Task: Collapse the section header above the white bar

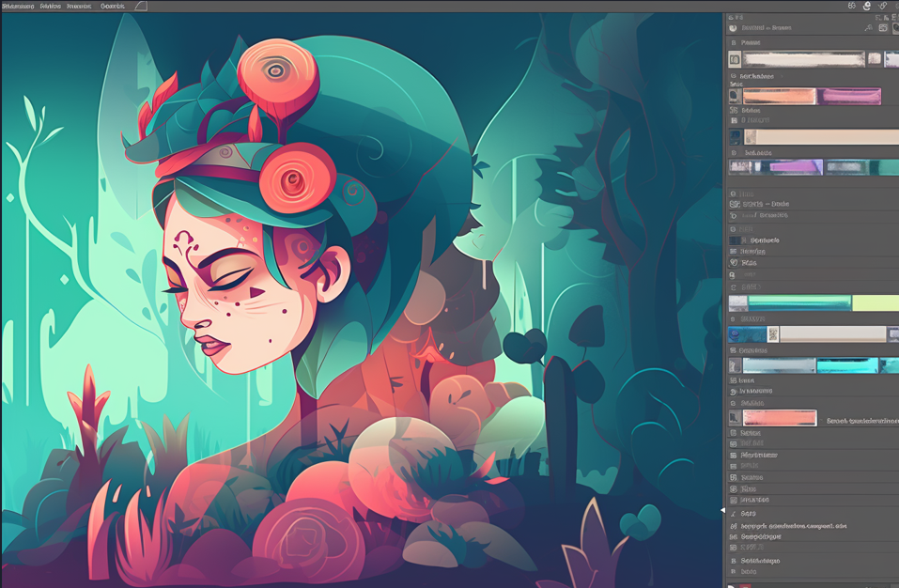Action: tap(747, 42)
